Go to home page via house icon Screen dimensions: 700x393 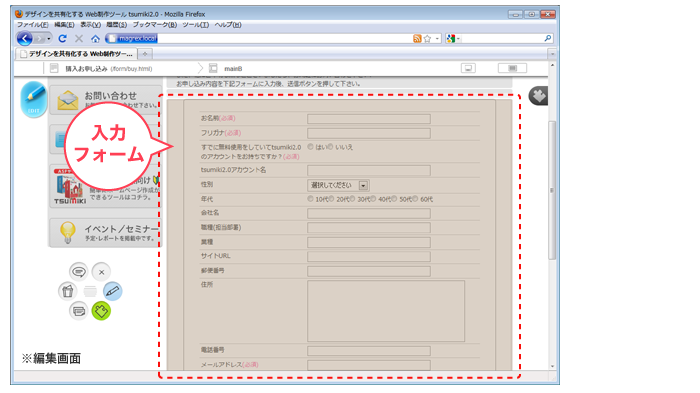point(95,39)
